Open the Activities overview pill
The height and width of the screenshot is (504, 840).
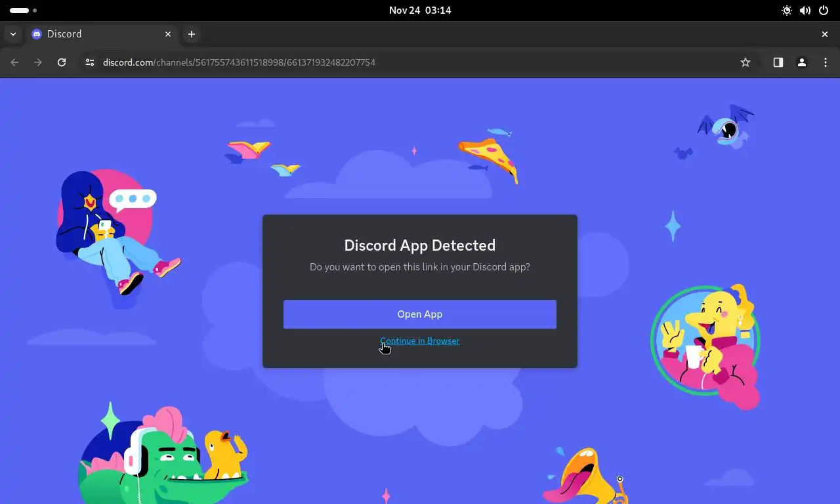coord(23,10)
